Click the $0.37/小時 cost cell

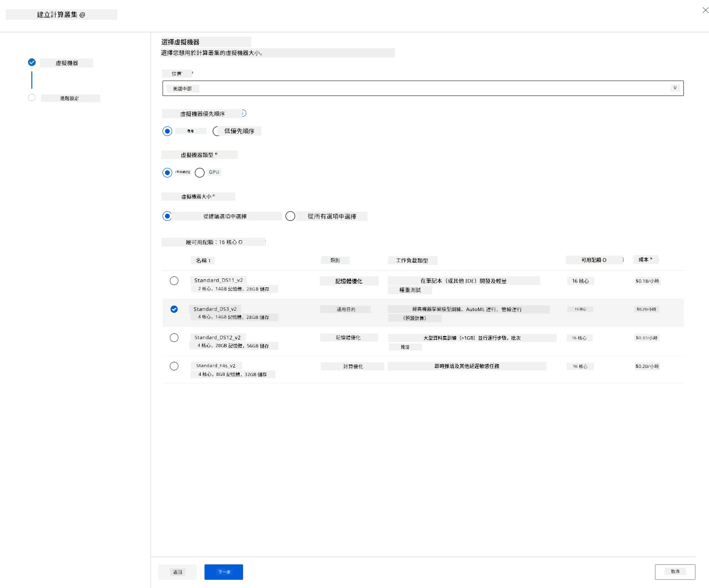[x=647, y=338]
